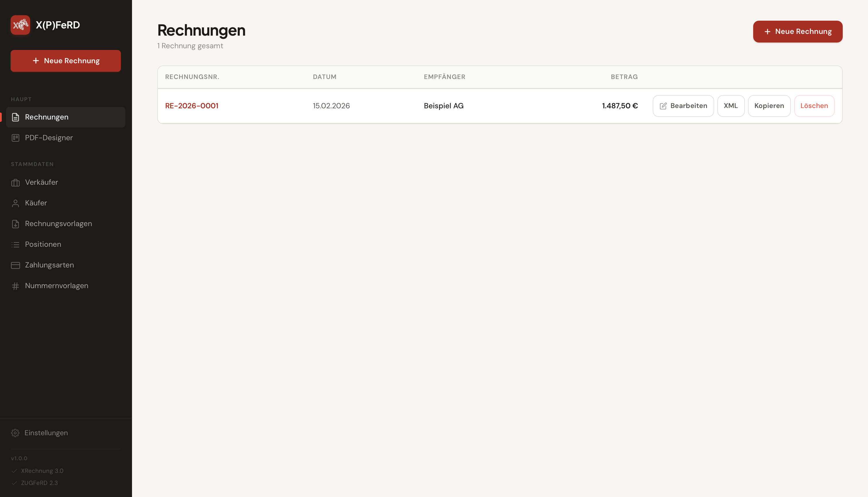The width and height of the screenshot is (868, 497).
Task: Click the Rechnungen document icon in sidebar
Action: (x=15, y=117)
